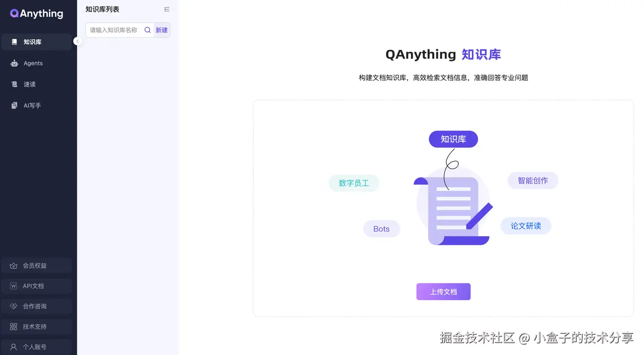Click the 知识库 book icon in sidebar
This screenshot has width=644, height=355.
coord(14,42)
